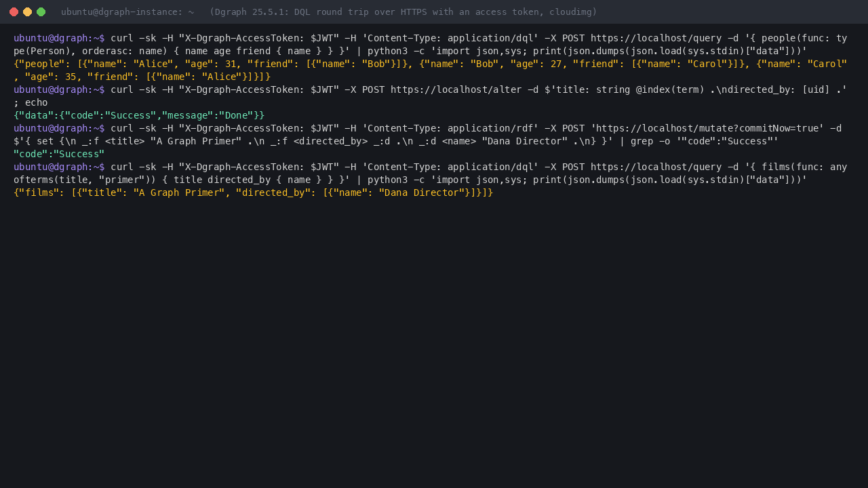Minimize the terminal using the yellow button

tap(27, 12)
